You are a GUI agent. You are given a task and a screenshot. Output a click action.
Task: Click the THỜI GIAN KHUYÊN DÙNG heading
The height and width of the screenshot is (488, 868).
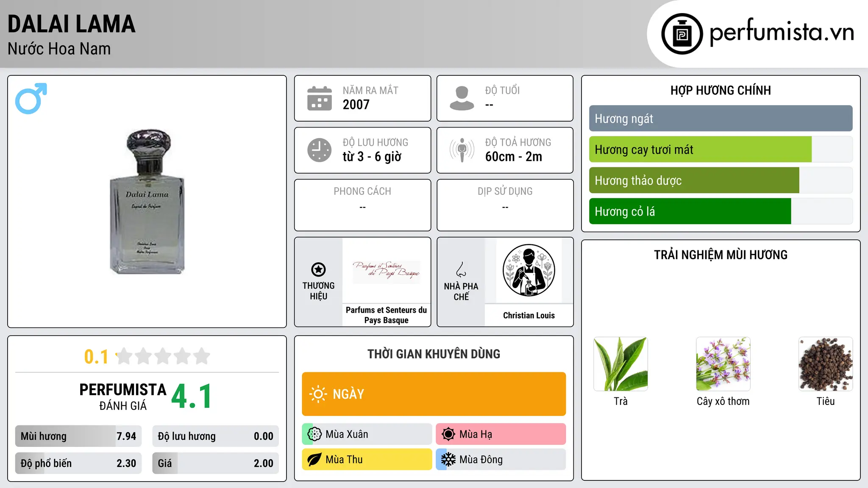pyautogui.click(x=434, y=354)
